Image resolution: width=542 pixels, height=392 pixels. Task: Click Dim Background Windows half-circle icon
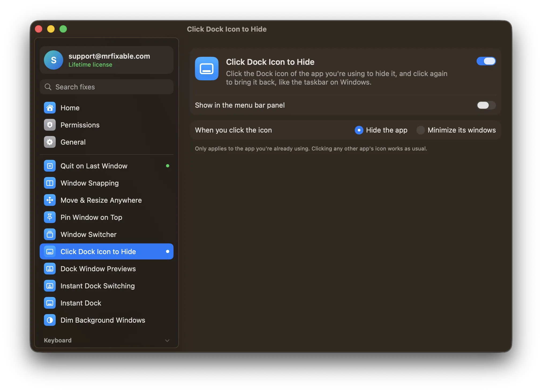point(50,320)
